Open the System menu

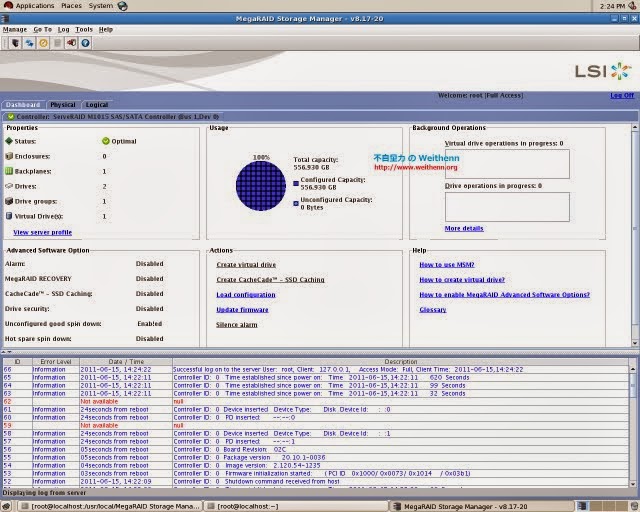pos(100,6)
